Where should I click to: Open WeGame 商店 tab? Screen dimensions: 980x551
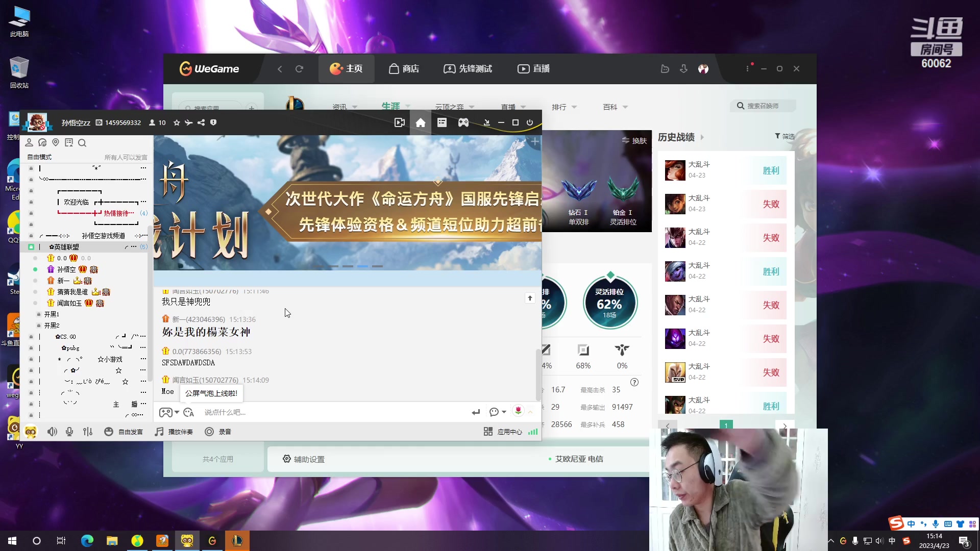[404, 69]
